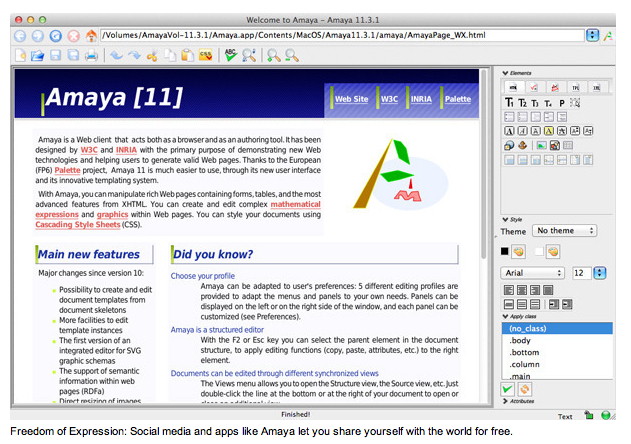Screen dimensions: 631x444
Task: Paste from clipboard icon
Action: pos(187,55)
